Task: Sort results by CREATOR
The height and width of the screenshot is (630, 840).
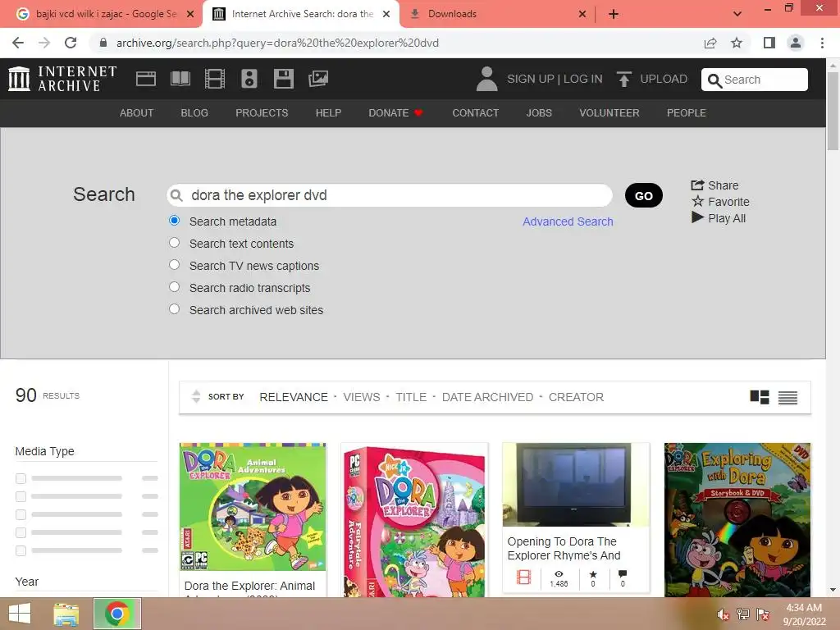Action: point(576,397)
